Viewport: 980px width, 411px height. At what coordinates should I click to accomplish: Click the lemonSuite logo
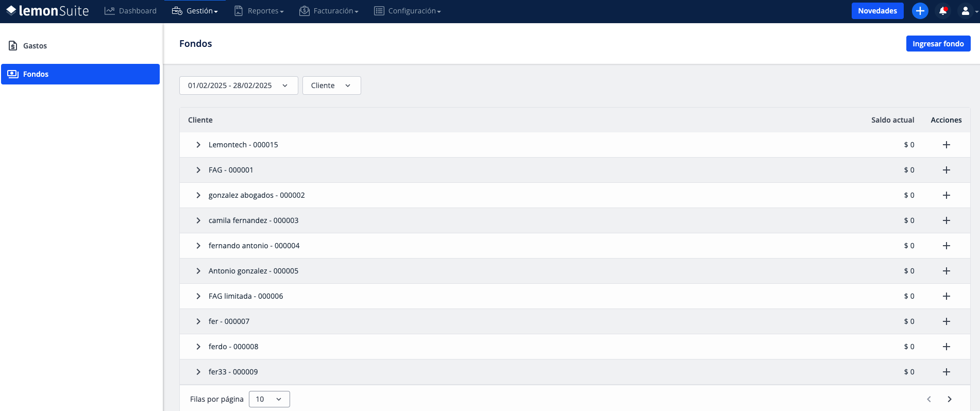tap(47, 11)
